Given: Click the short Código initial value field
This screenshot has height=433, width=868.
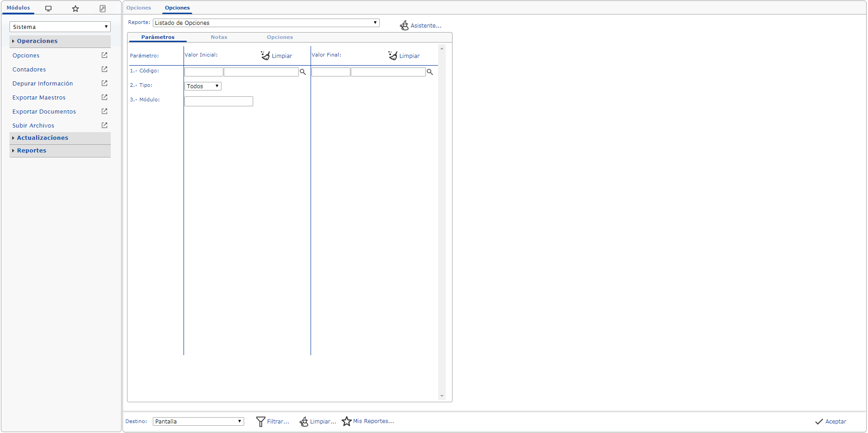Looking at the screenshot, I should [204, 72].
